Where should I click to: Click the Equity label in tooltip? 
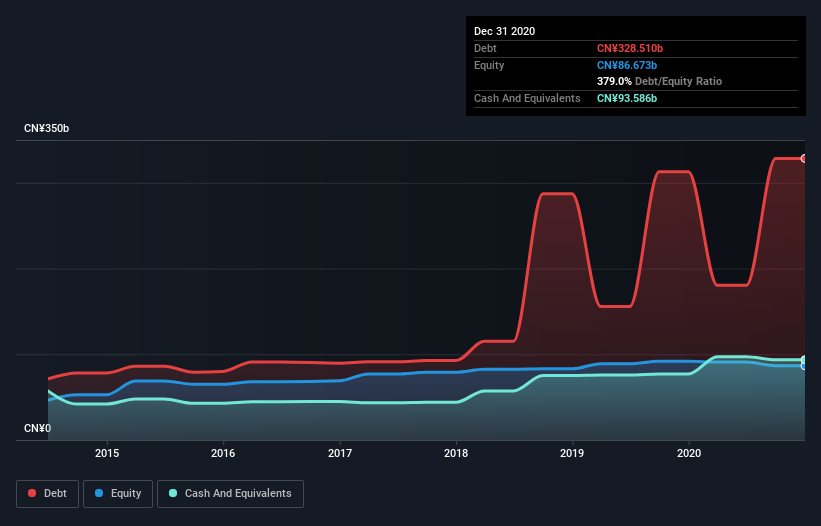tap(489, 65)
